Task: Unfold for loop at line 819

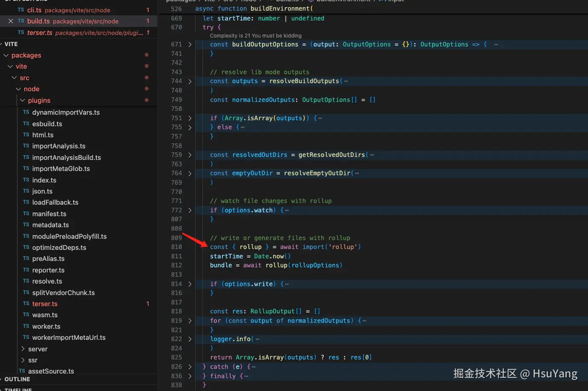Action: [190, 321]
